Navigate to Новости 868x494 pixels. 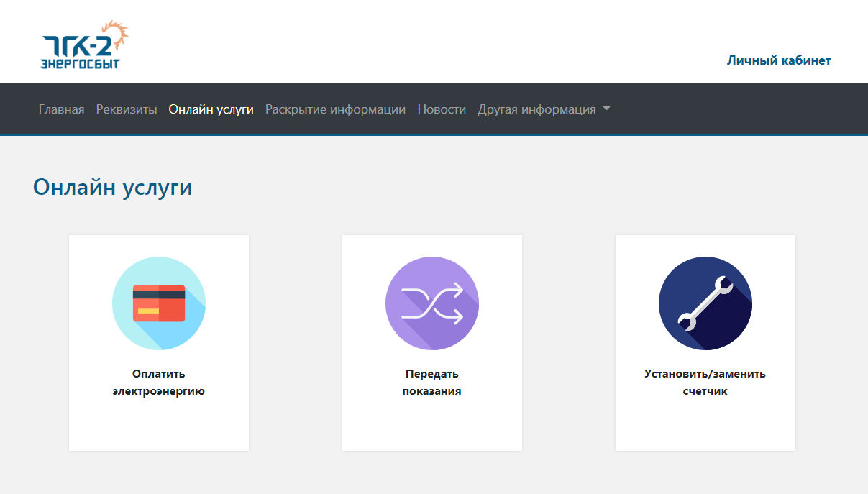[442, 109]
